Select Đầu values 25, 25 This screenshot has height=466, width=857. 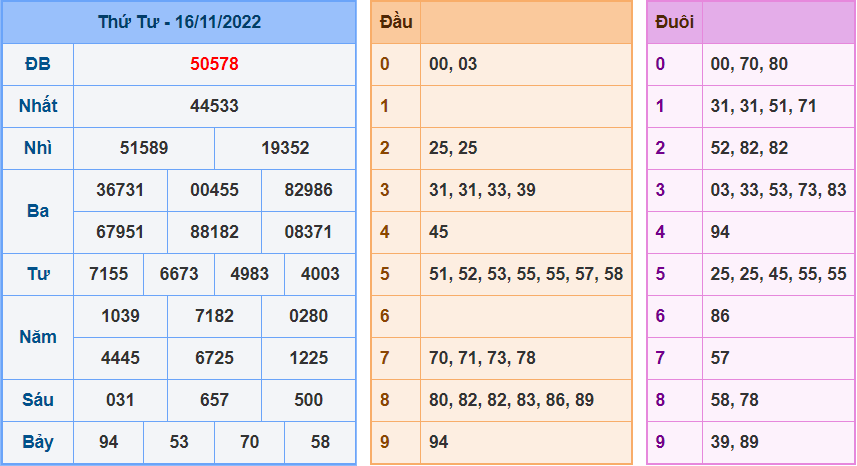click(453, 148)
